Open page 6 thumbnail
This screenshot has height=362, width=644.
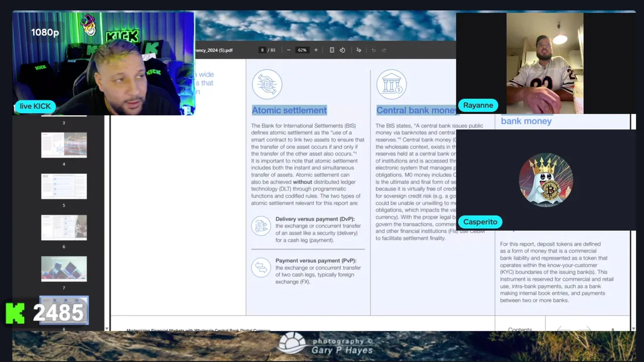tap(64, 227)
